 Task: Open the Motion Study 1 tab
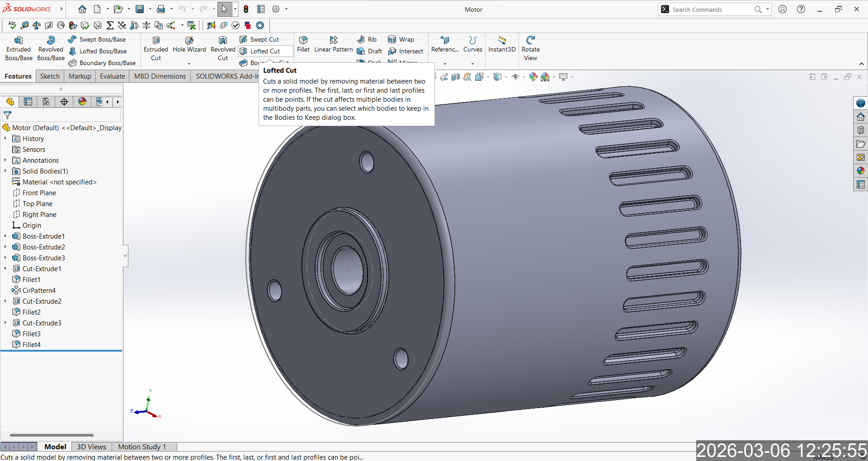point(142,447)
